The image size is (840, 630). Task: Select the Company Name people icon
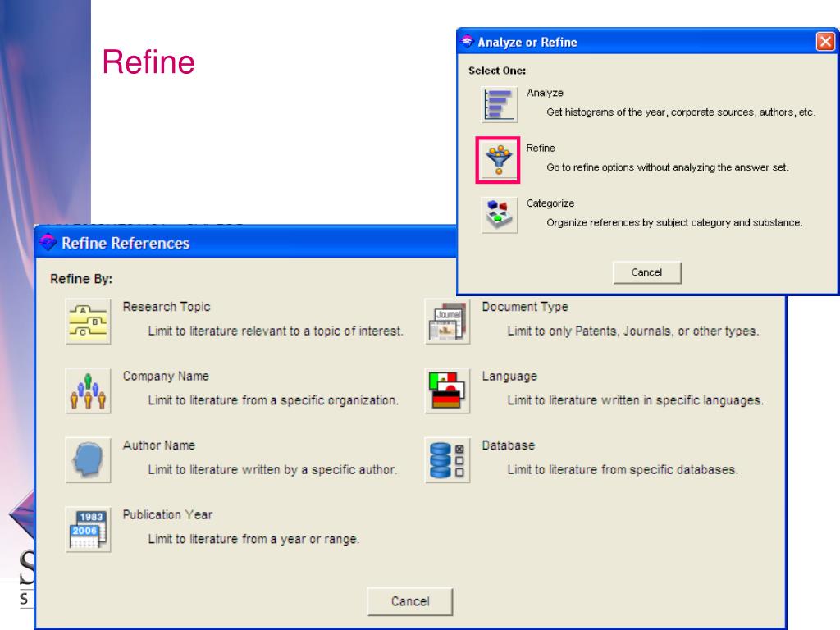[x=88, y=390]
